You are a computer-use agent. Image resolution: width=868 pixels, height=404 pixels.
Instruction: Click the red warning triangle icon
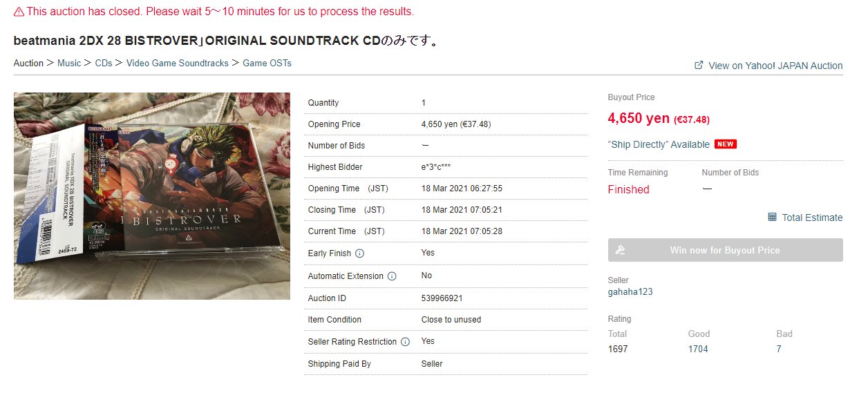(x=19, y=12)
